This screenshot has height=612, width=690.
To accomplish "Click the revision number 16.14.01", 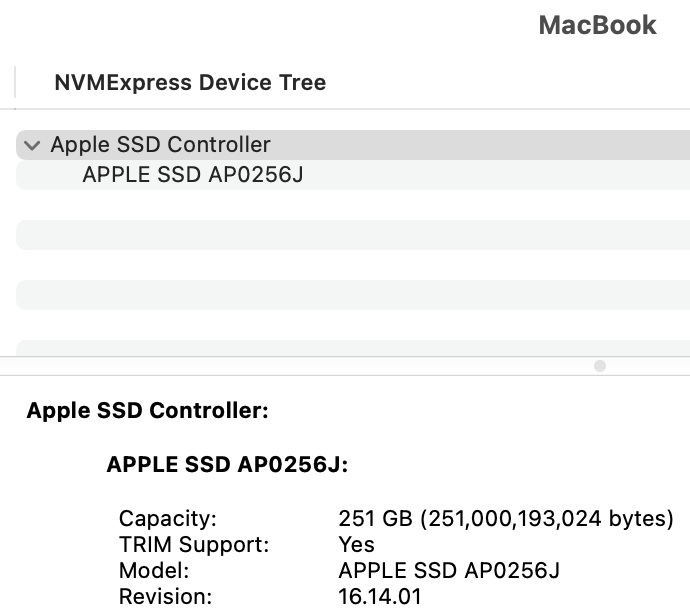I will [380, 597].
